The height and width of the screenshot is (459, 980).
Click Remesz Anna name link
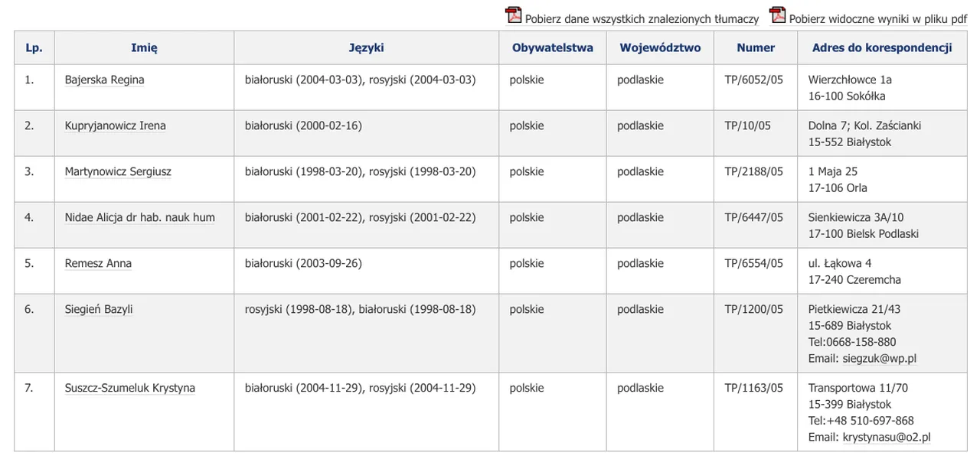tap(98, 263)
